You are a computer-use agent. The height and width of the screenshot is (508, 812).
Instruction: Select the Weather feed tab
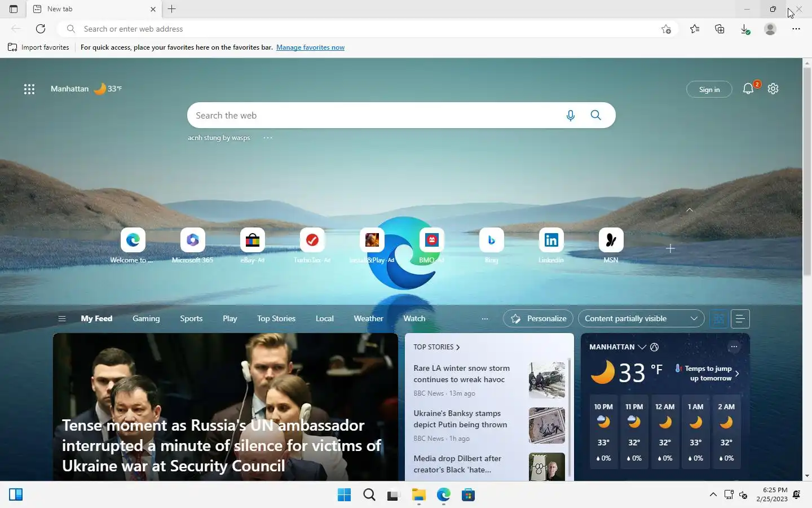[x=368, y=318]
